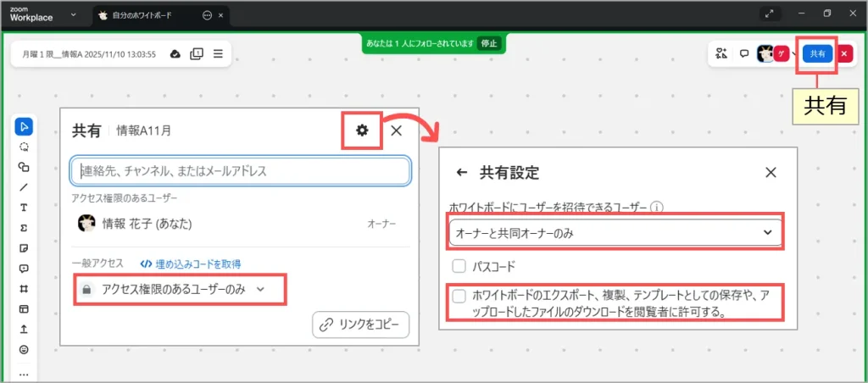Expand the Zoom Workplace dropdown arrow

pos(74,14)
